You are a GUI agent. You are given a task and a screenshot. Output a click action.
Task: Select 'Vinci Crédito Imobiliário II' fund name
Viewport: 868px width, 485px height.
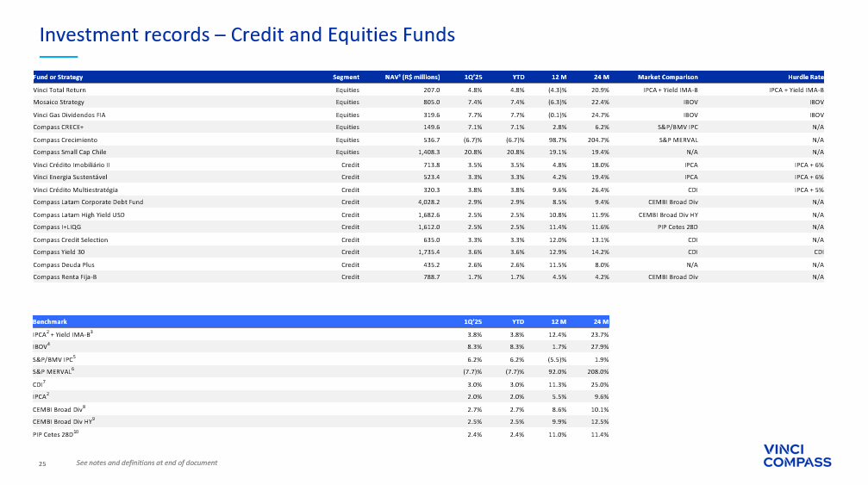click(x=72, y=165)
